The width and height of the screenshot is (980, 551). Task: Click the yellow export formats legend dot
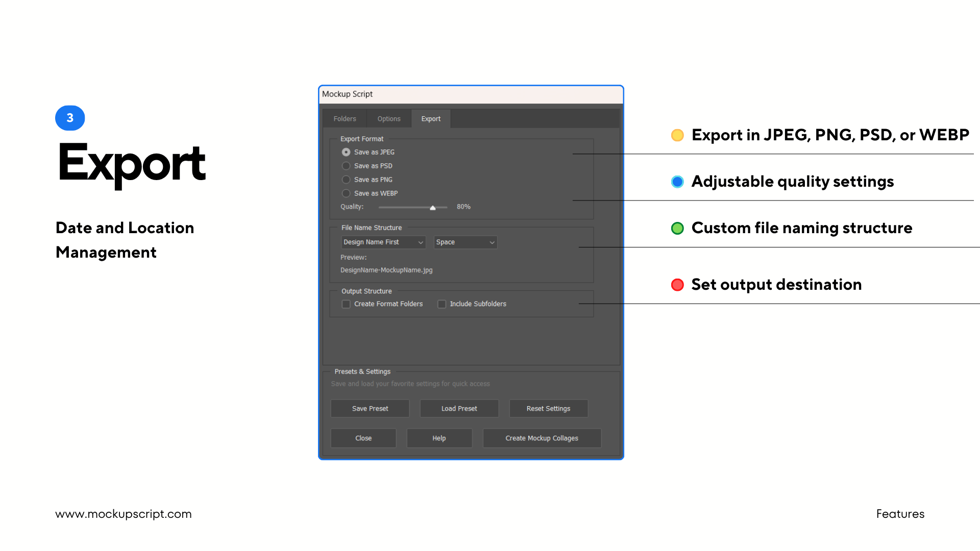pyautogui.click(x=677, y=135)
